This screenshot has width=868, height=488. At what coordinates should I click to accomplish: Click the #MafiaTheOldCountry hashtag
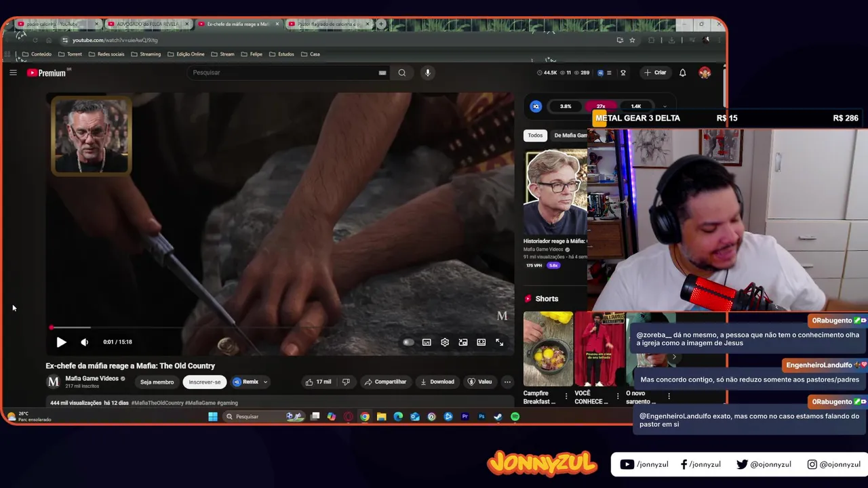(x=157, y=403)
